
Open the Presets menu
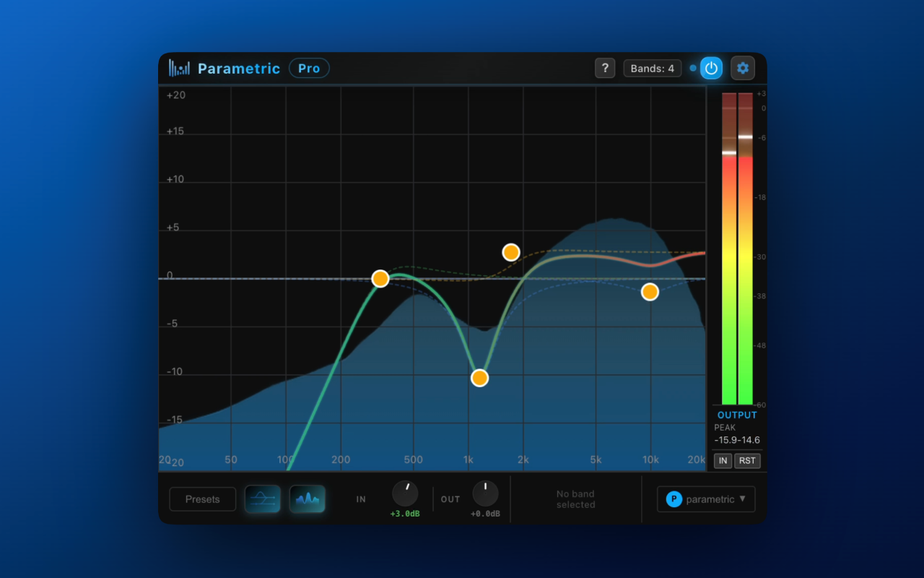[x=202, y=499]
